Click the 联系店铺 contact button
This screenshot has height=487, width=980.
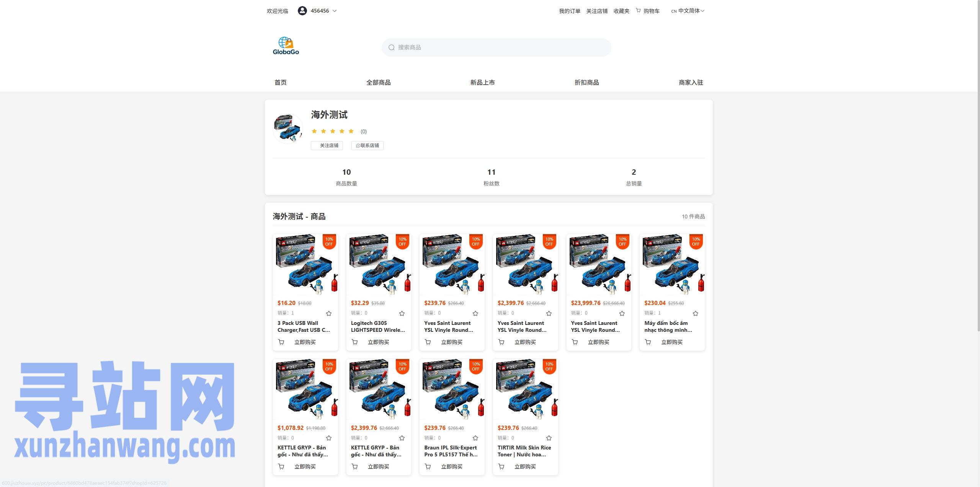point(367,146)
